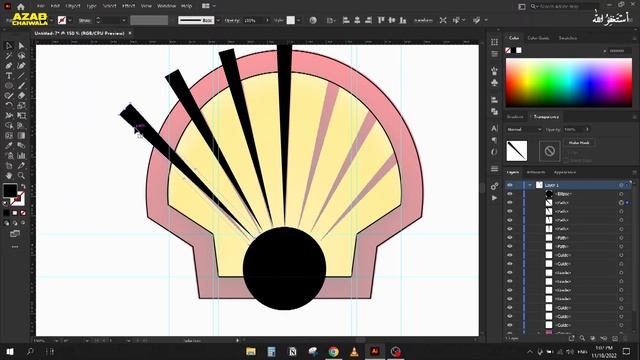Screen dimensions: 640x360
Task: Select the Hand tool
Action: [x=9, y=176]
